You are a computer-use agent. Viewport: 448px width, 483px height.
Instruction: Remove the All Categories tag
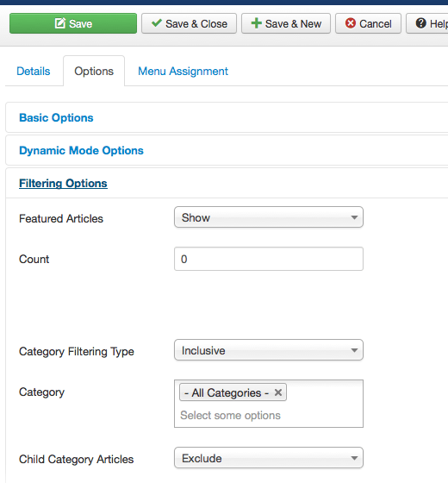(278, 392)
